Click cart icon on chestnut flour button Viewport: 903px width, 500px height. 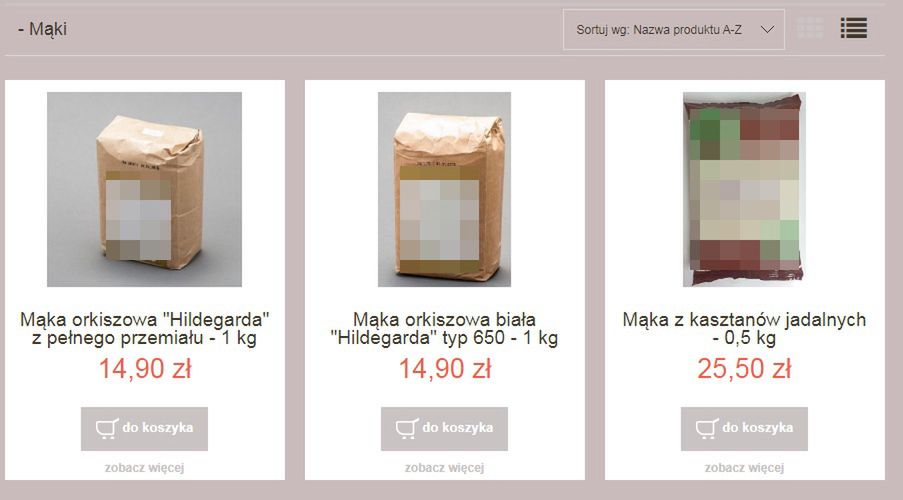(707, 429)
